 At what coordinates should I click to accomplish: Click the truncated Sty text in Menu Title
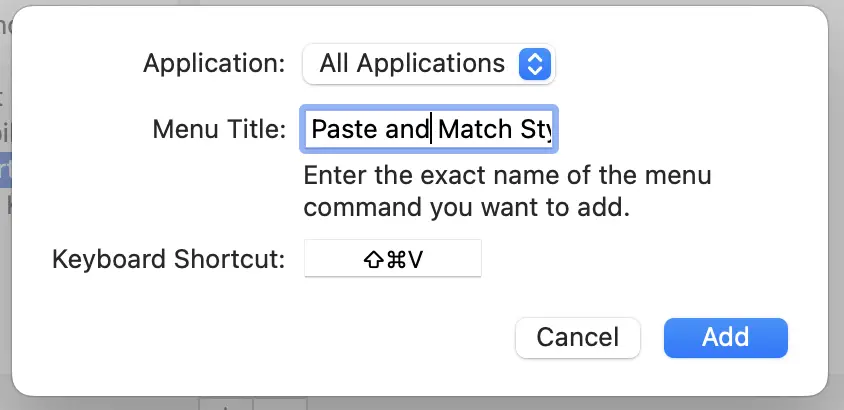tap(536, 130)
